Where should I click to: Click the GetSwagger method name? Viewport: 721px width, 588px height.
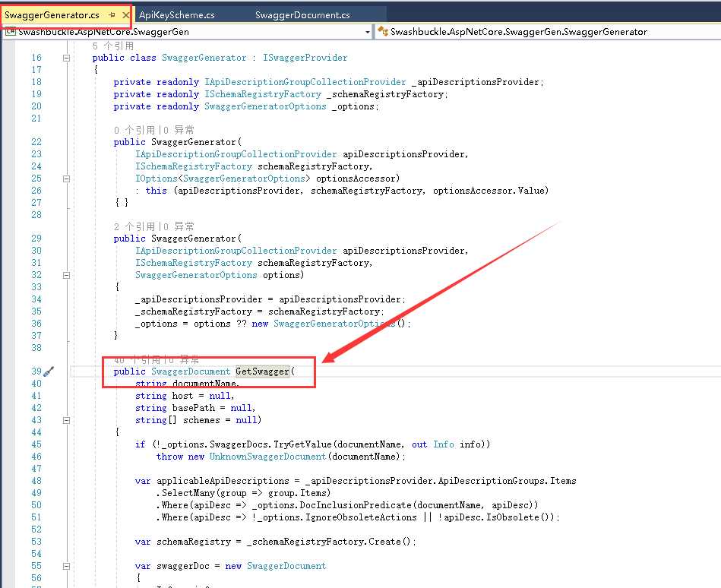pyautogui.click(x=262, y=371)
